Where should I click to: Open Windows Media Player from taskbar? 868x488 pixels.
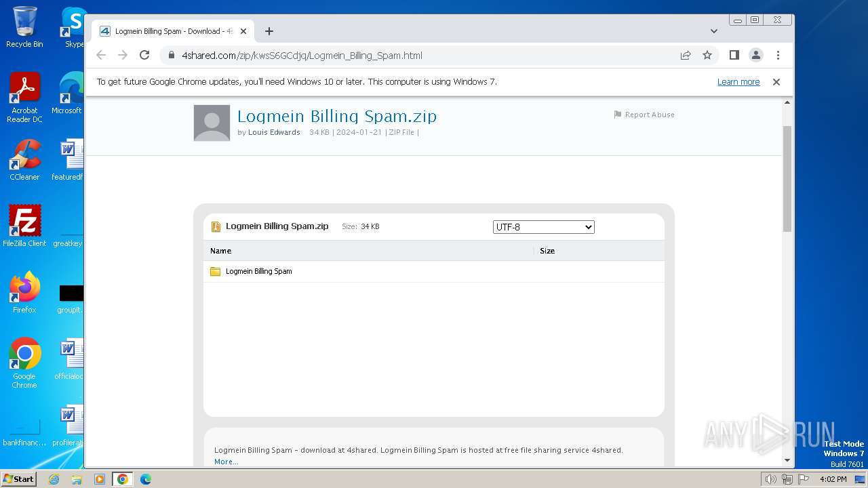click(100, 479)
